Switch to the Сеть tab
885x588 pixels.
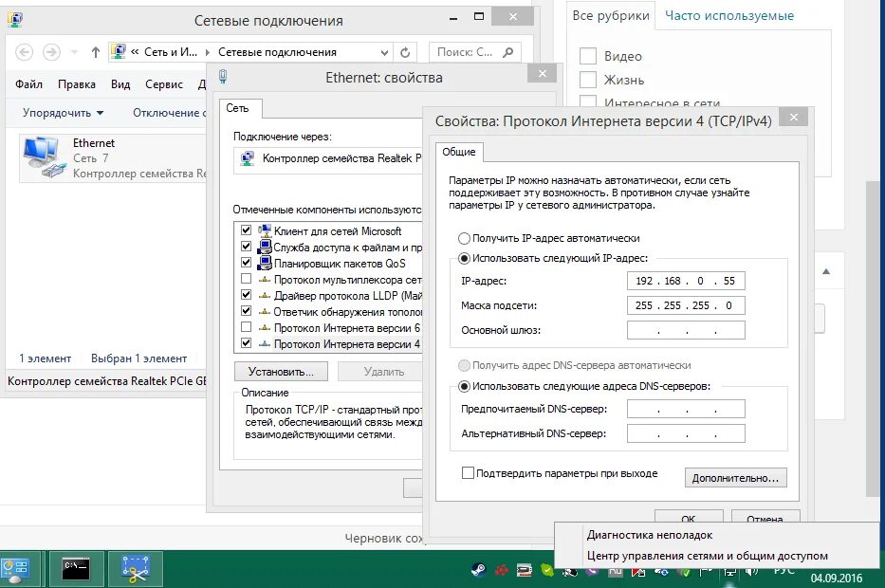pyautogui.click(x=238, y=108)
